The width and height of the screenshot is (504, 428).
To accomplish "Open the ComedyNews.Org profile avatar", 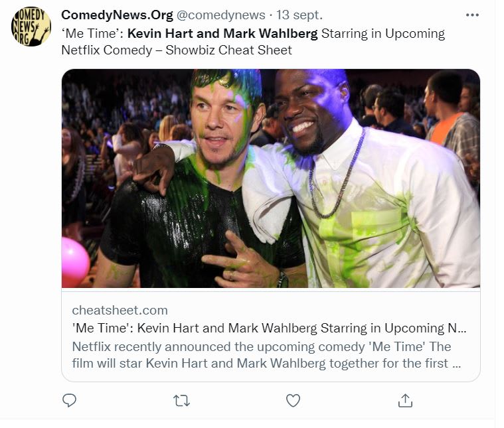I will pyautogui.click(x=31, y=27).
